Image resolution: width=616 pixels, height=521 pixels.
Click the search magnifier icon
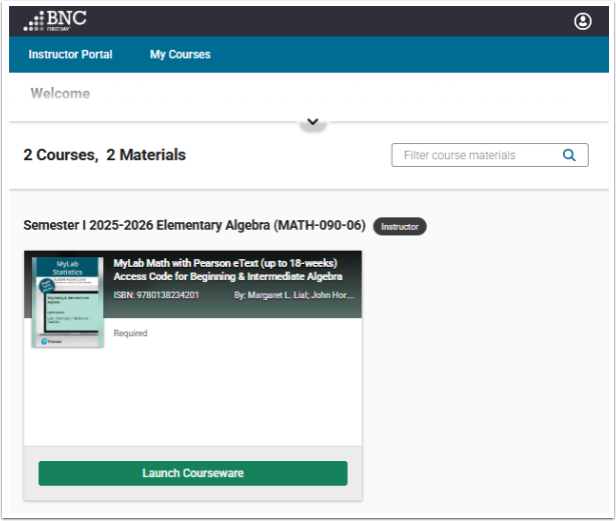click(569, 155)
